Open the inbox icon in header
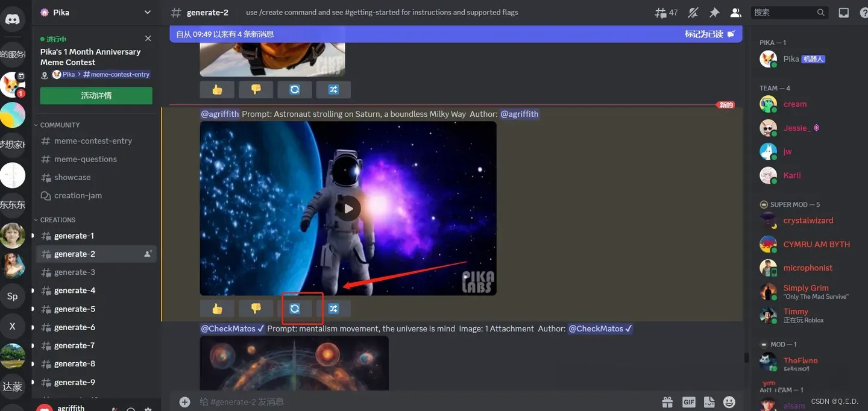The image size is (868, 411). (x=844, y=13)
